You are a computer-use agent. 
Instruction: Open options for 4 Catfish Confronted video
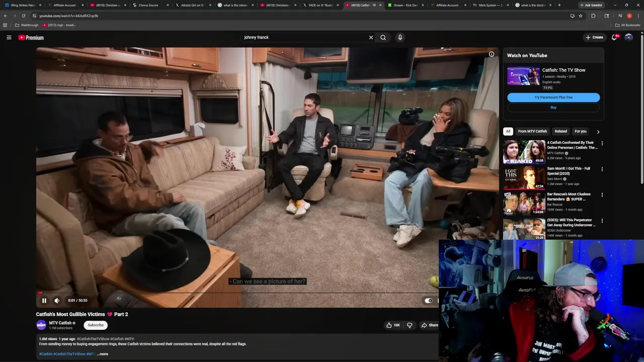[x=602, y=143]
